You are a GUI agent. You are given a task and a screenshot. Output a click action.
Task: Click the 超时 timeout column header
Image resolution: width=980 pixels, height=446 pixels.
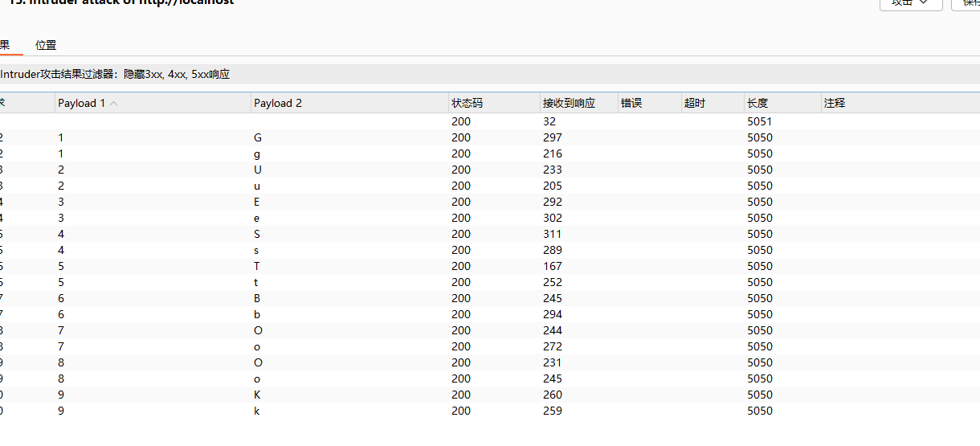[695, 103]
